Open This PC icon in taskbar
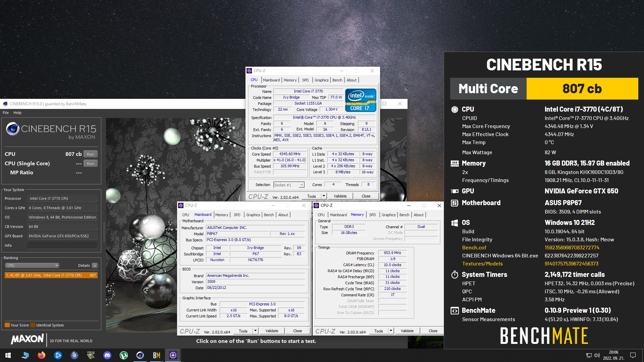This screenshot has width=644, height=362. pyautogui.click(x=25, y=355)
